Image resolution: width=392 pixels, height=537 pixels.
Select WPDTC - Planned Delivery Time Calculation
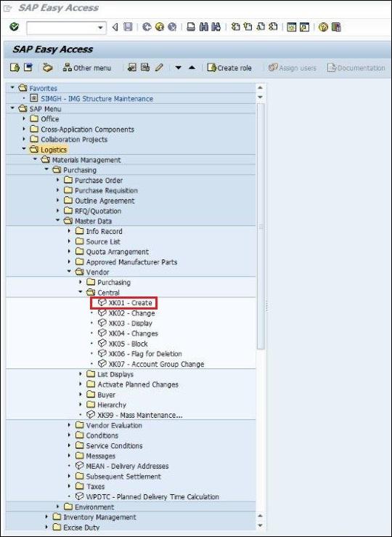pyautogui.click(x=152, y=496)
